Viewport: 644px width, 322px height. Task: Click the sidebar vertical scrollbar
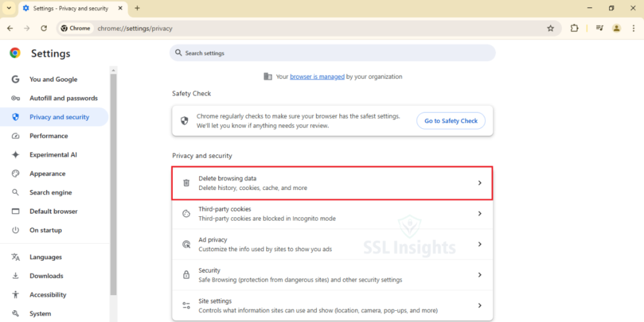pos(113,185)
